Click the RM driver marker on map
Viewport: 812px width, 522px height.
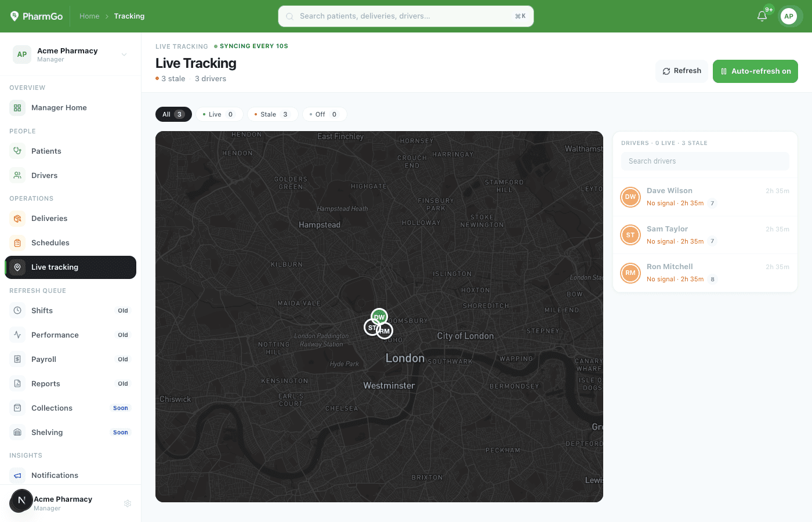pyautogui.click(x=385, y=331)
